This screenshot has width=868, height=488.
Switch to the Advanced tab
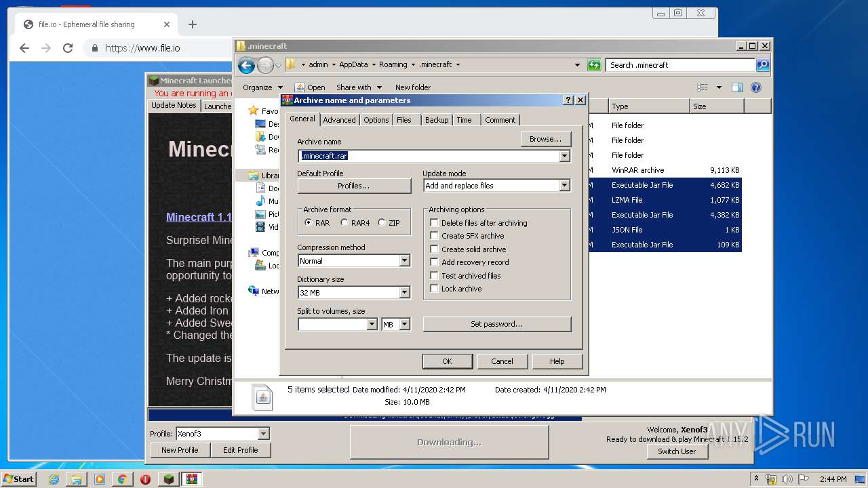pyautogui.click(x=339, y=120)
